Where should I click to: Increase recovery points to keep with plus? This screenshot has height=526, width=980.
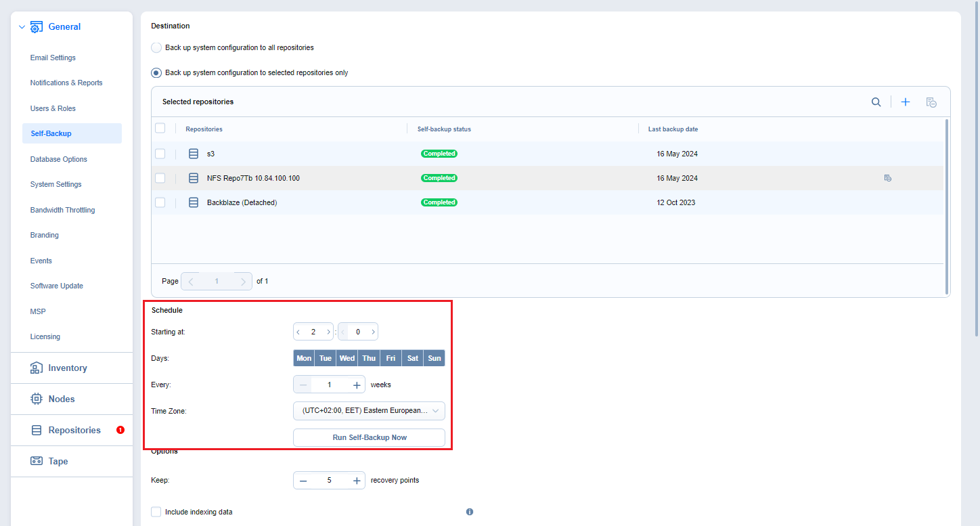tap(357, 481)
